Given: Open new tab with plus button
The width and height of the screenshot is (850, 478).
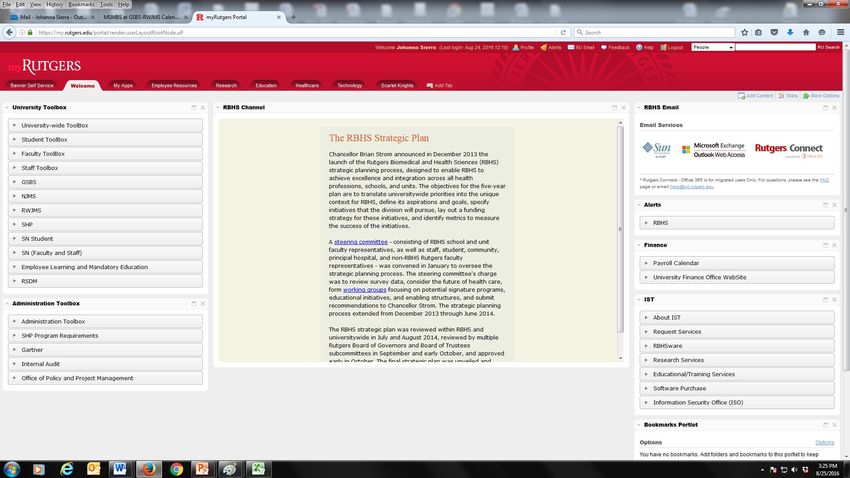Looking at the screenshot, I should pyautogui.click(x=293, y=17).
